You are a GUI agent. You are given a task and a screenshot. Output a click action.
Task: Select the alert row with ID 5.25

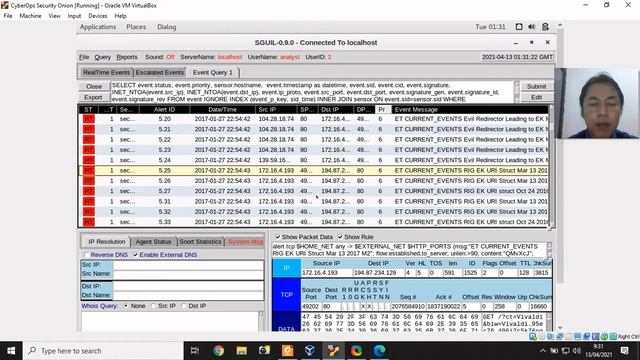[x=313, y=170]
